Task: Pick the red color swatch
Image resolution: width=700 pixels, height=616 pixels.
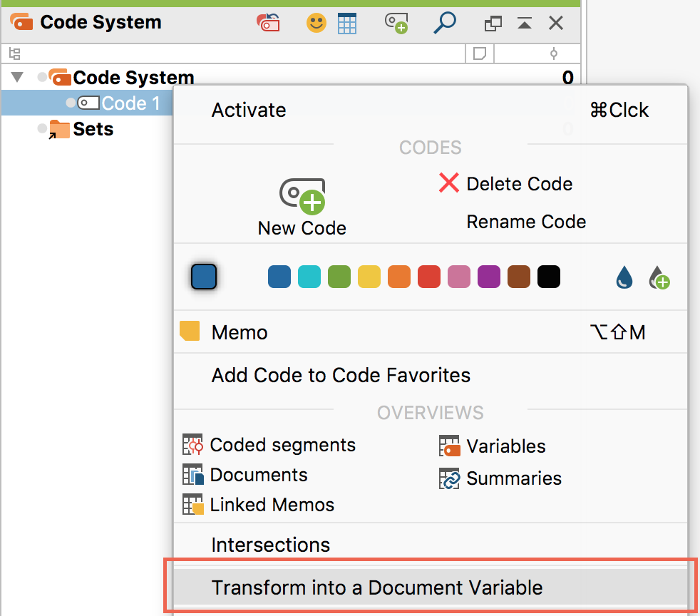Action: (429, 277)
